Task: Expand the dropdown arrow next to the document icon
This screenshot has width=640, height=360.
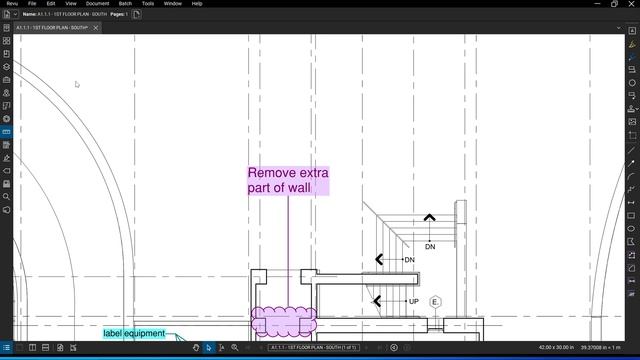Action: 15,14
